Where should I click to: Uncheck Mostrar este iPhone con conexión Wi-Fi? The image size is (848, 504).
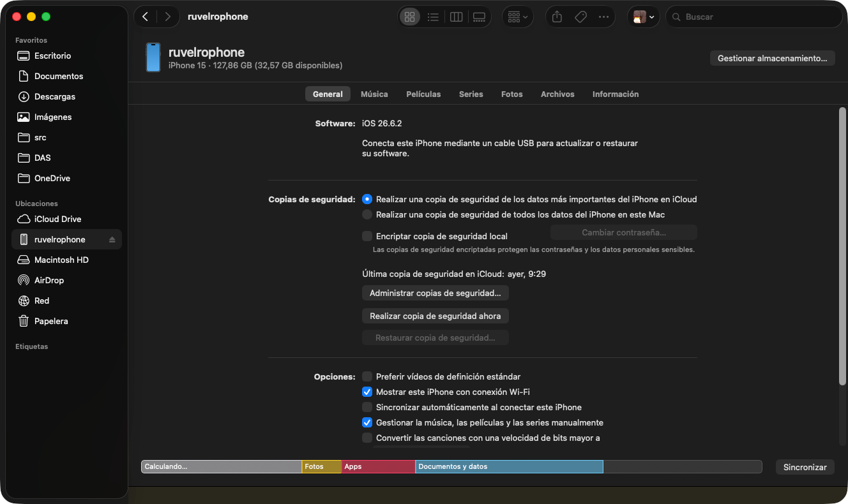click(x=367, y=392)
